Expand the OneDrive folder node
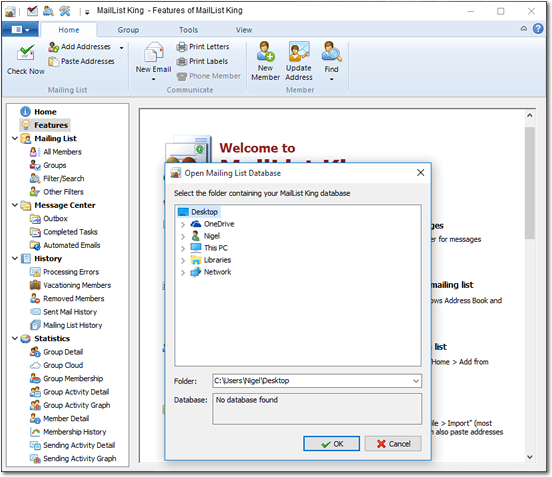 pyautogui.click(x=183, y=225)
